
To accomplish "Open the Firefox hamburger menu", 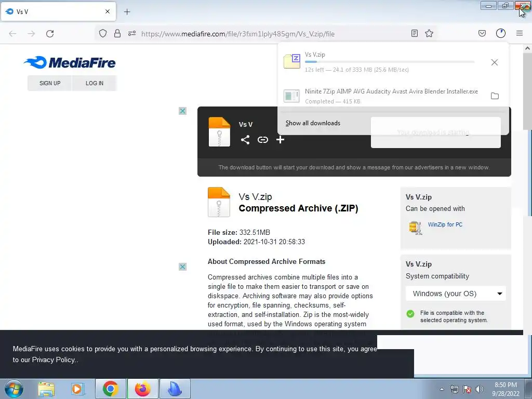I will (520, 33).
